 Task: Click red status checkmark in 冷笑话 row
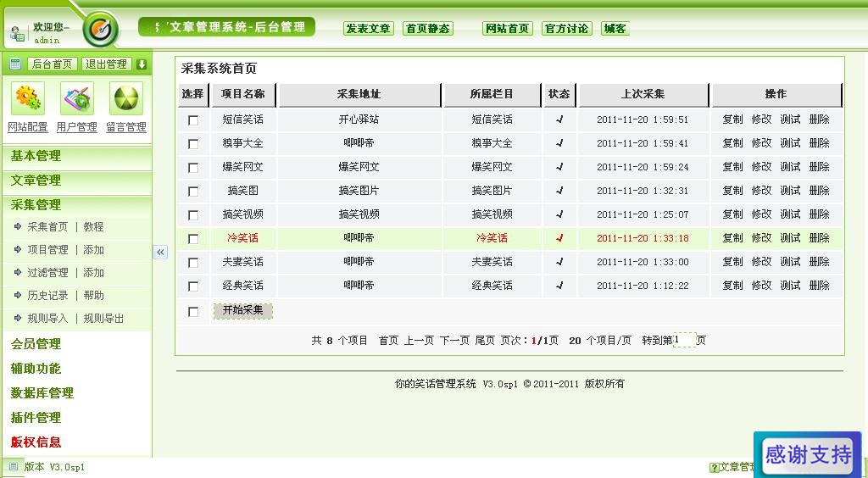point(559,238)
